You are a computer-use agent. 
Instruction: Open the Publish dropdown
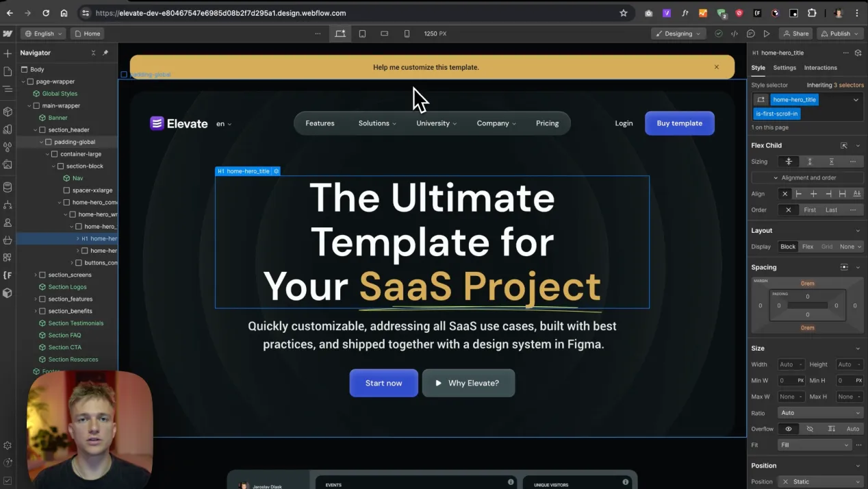pyautogui.click(x=839, y=34)
